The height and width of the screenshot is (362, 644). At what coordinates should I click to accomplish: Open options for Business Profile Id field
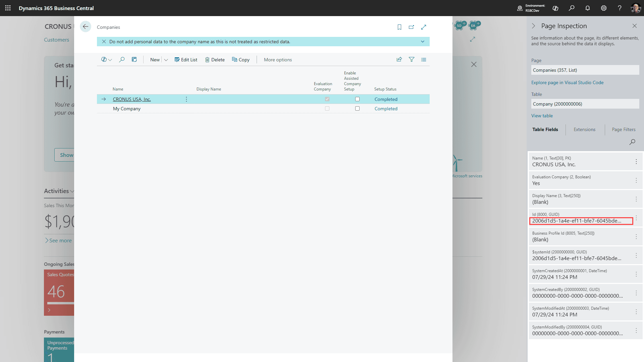636,237
